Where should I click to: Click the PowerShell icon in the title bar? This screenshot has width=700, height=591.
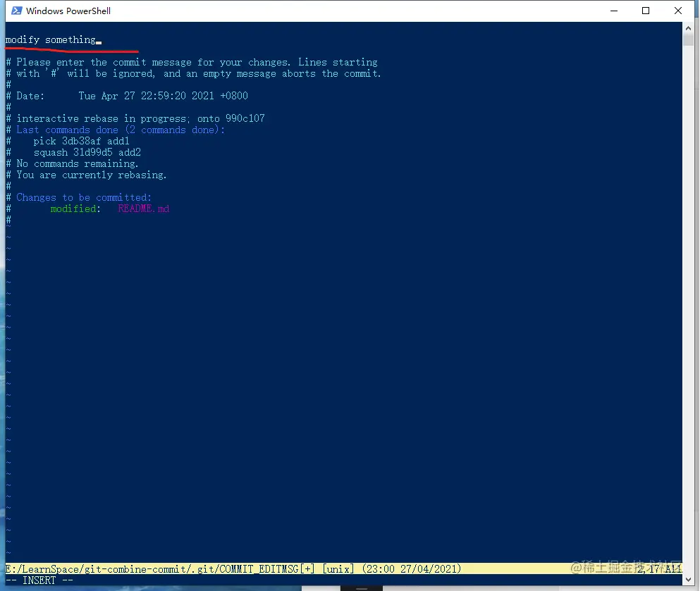[x=17, y=11]
